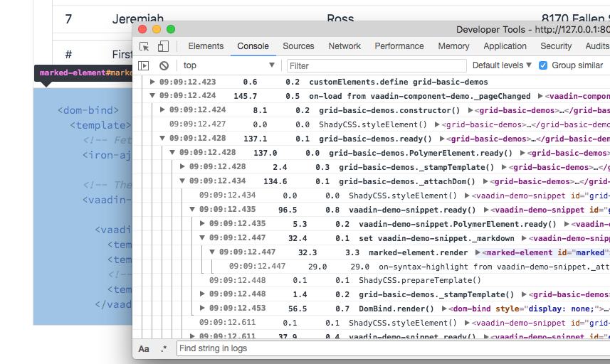The height and width of the screenshot is (364, 610).
Task: Expand _stampTemplate() entry at 09:09:12.428
Action: tap(182, 166)
